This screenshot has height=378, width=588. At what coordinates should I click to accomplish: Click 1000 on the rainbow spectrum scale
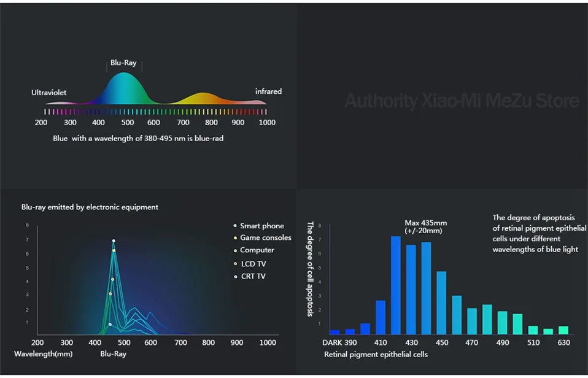[267, 123]
